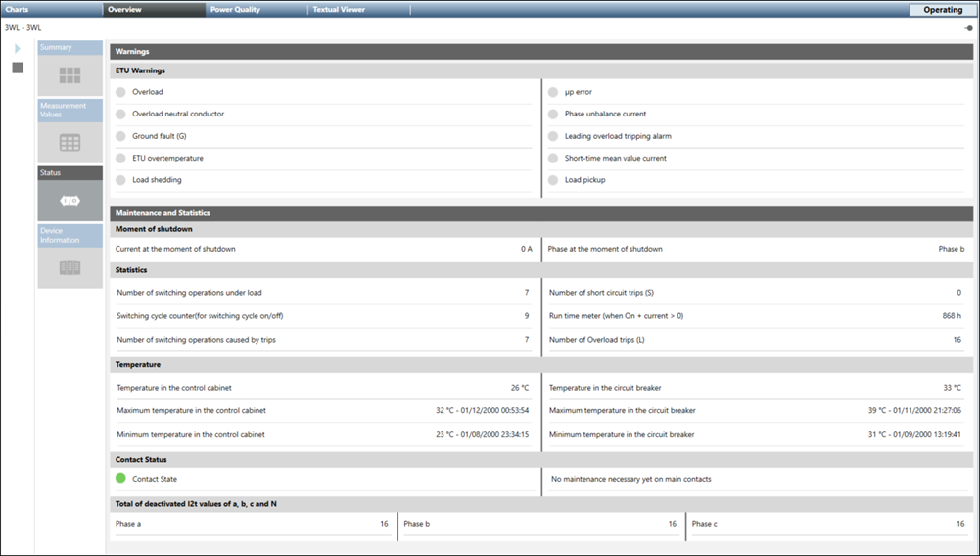Select the Status I/O icon tile
This screenshot has width=980, height=556.
(70, 201)
